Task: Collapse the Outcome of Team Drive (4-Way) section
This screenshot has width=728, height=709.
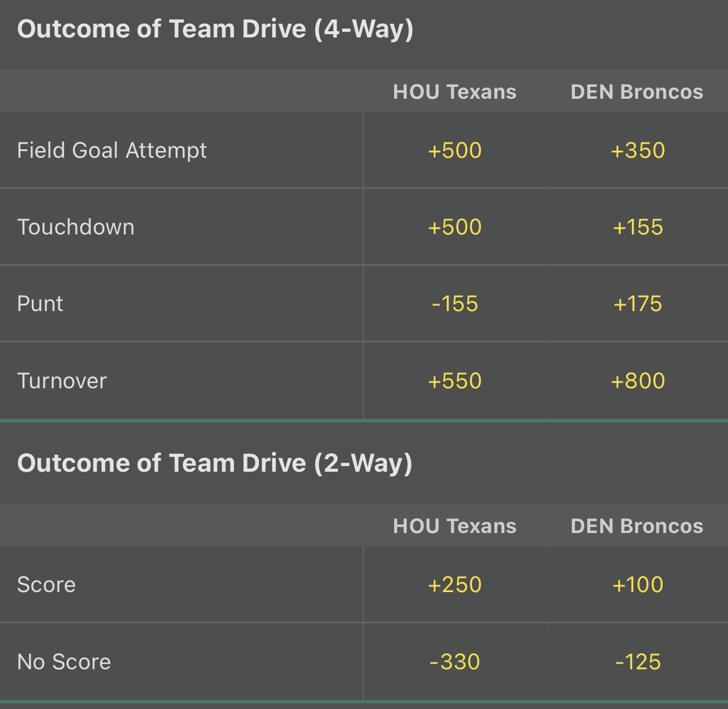Action: pos(215,30)
